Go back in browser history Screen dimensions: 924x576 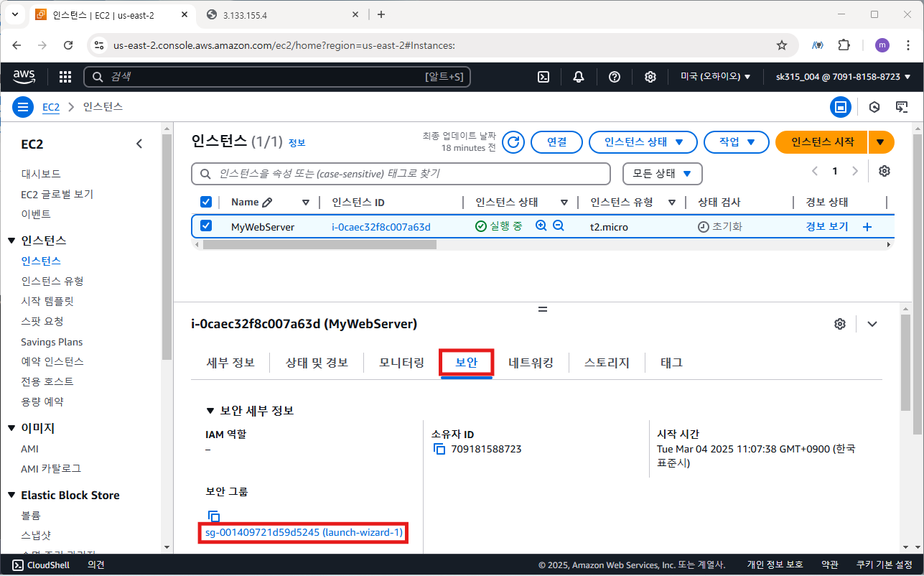[18, 45]
